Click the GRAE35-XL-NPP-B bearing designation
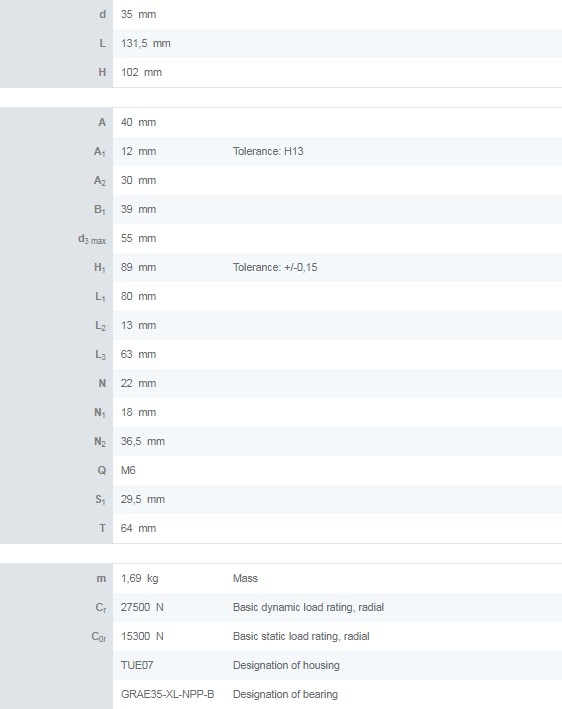The height and width of the screenshot is (709, 562). tap(167, 694)
